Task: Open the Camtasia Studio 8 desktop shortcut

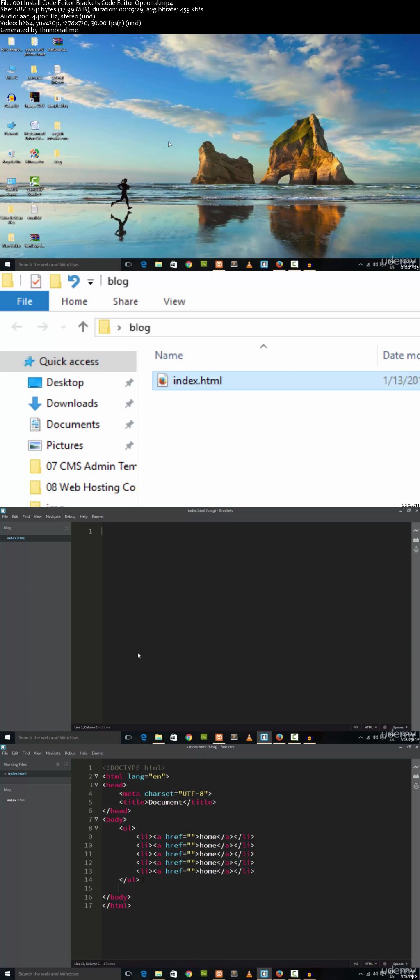Action: pos(34,186)
